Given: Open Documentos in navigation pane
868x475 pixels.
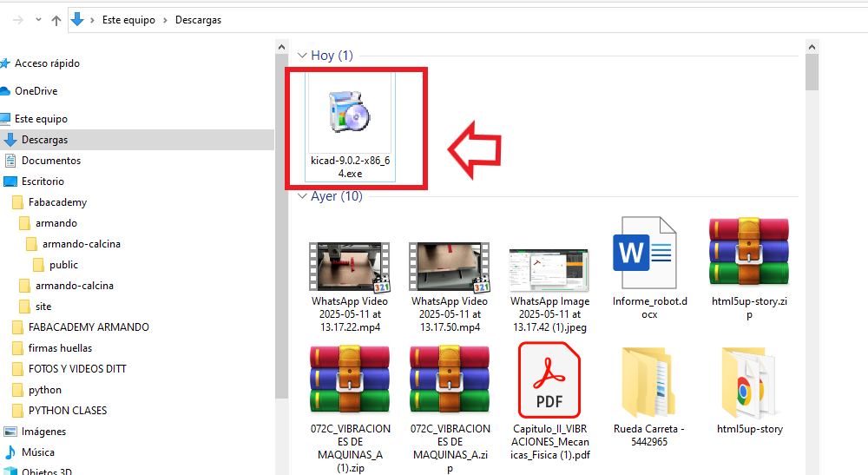Looking at the screenshot, I should (x=51, y=161).
